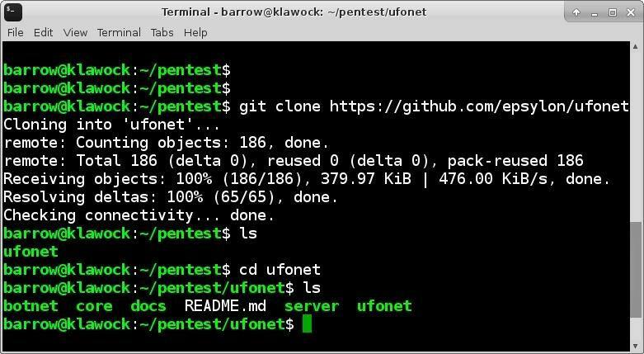Click the green cursor block at prompt
The width and height of the screenshot is (644, 354).
(x=307, y=324)
